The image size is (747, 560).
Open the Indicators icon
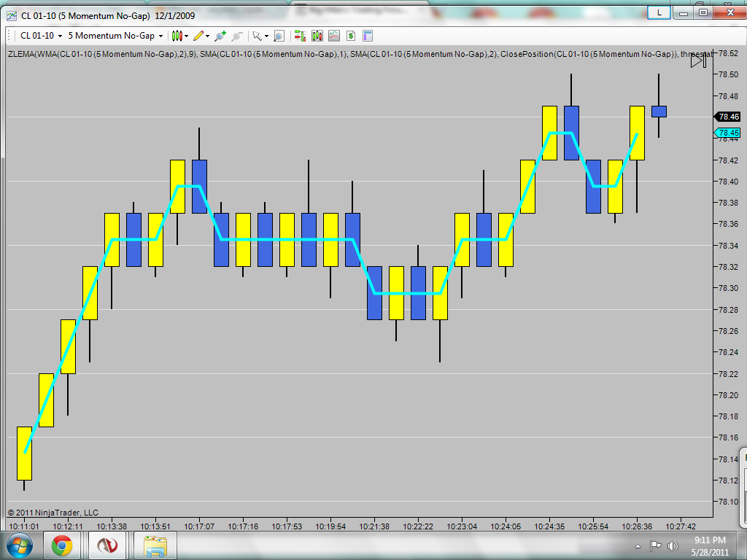pos(334,36)
